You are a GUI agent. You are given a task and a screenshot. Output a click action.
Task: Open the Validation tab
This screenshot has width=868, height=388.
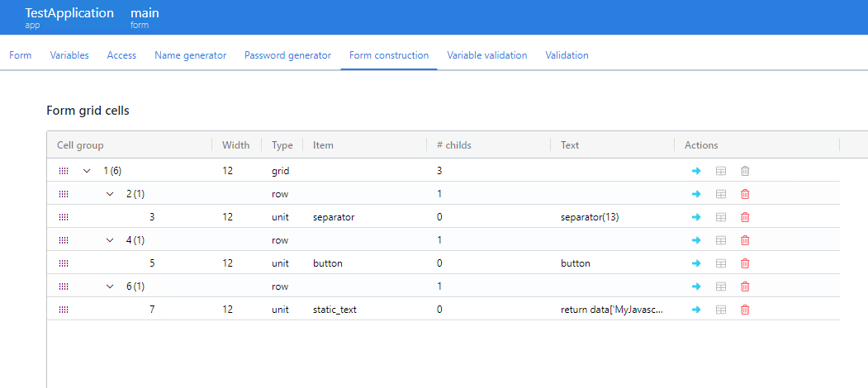pyautogui.click(x=567, y=55)
